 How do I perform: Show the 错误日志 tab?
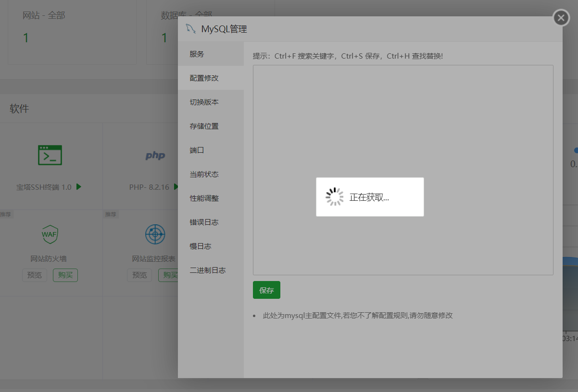pos(211,222)
